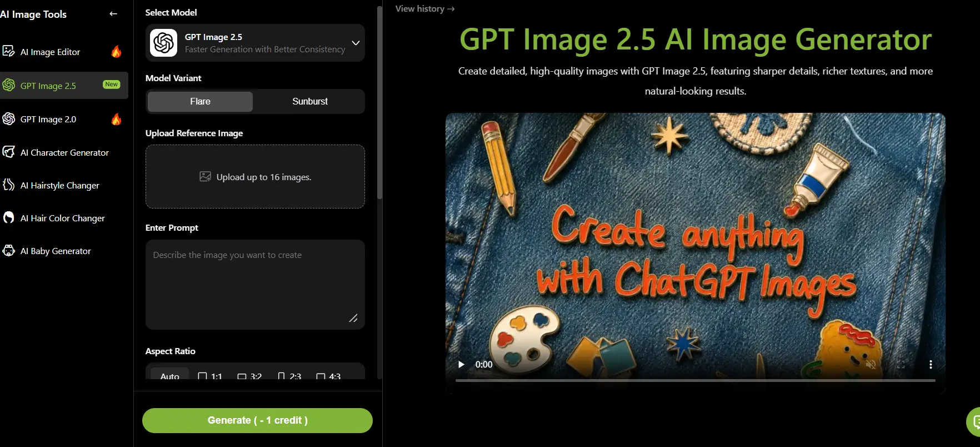980x447 pixels.
Task: Click the Generate (-1 credit) button
Action: pyautogui.click(x=257, y=420)
